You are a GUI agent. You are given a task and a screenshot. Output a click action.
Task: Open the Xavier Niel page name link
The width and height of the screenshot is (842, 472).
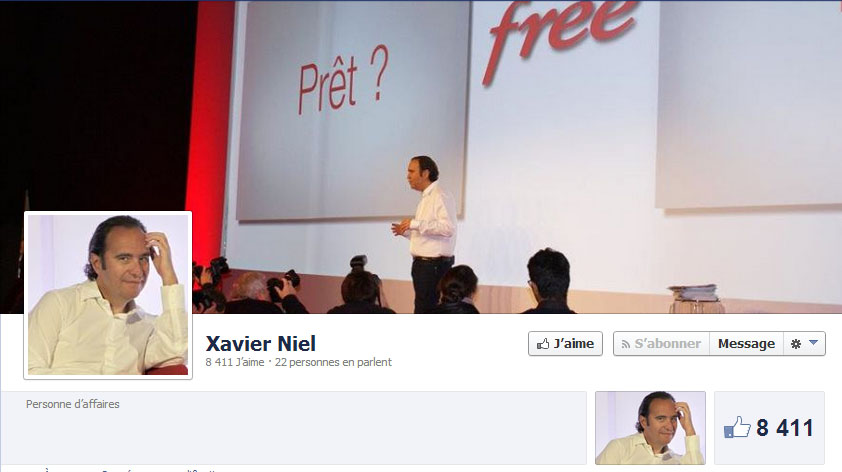coord(261,344)
